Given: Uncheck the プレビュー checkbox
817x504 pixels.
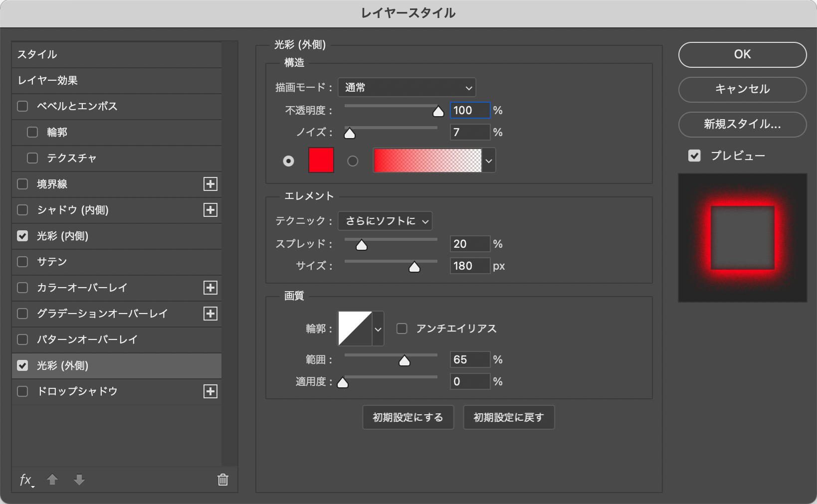Looking at the screenshot, I should pos(694,156).
